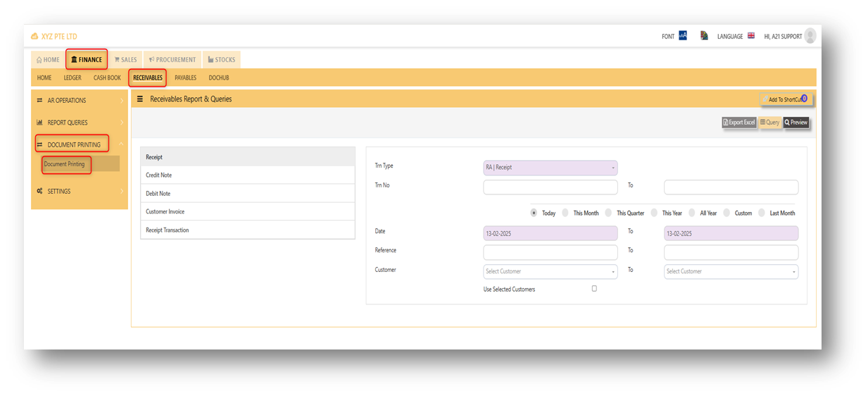868x396 pixels.
Task: Open the color theme palette icon
Action: coord(704,36)
